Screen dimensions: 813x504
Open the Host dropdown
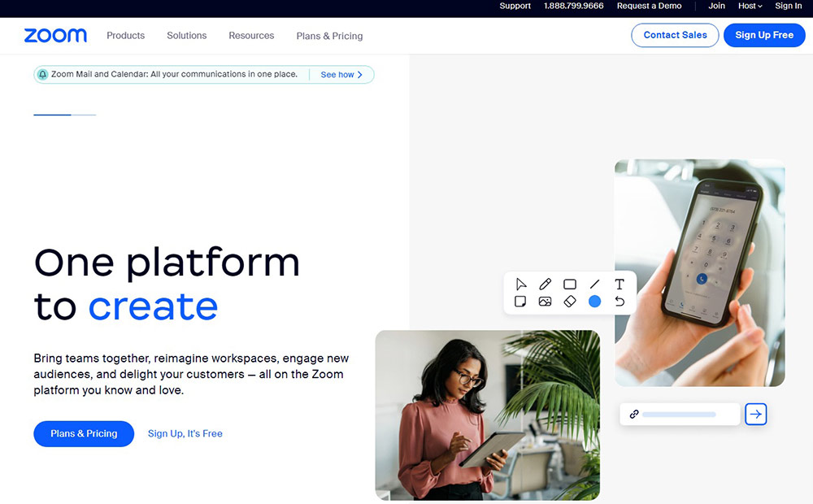pos(750,6)
